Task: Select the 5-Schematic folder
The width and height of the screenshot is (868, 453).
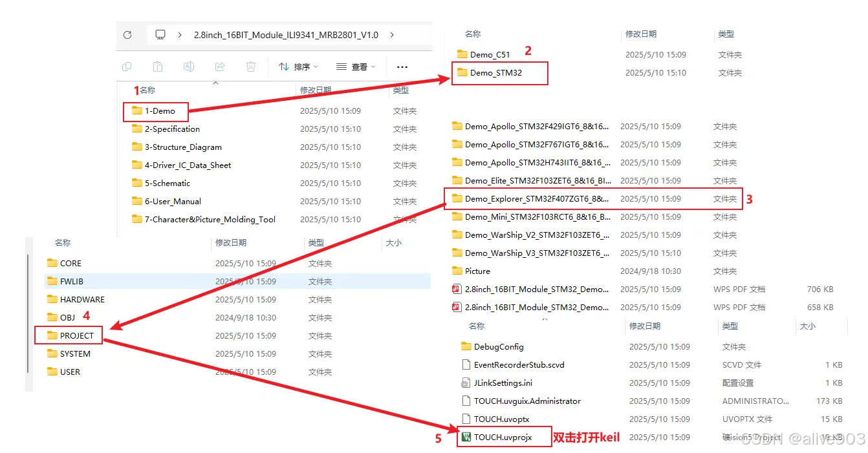Action: (161, 184)
